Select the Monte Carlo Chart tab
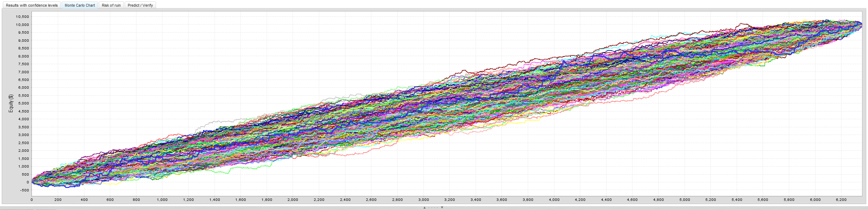This screenshot has width=868, height=210. [80, 5]
